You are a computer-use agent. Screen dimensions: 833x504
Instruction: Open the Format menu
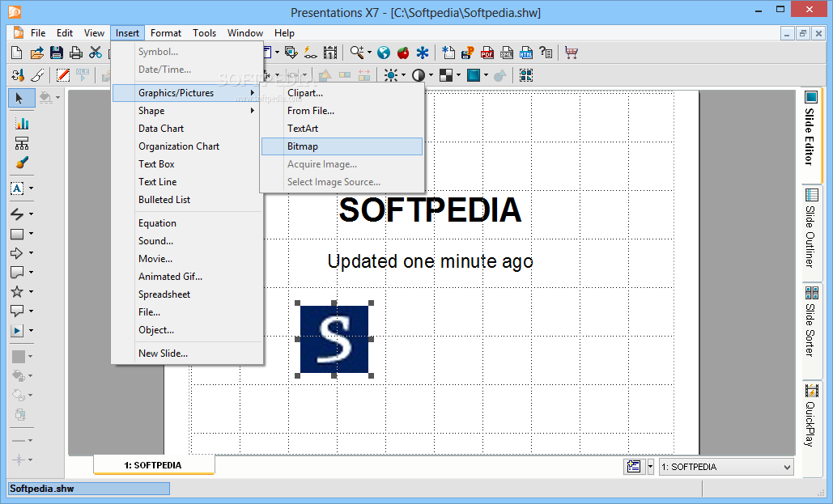[x=166, y=33]
